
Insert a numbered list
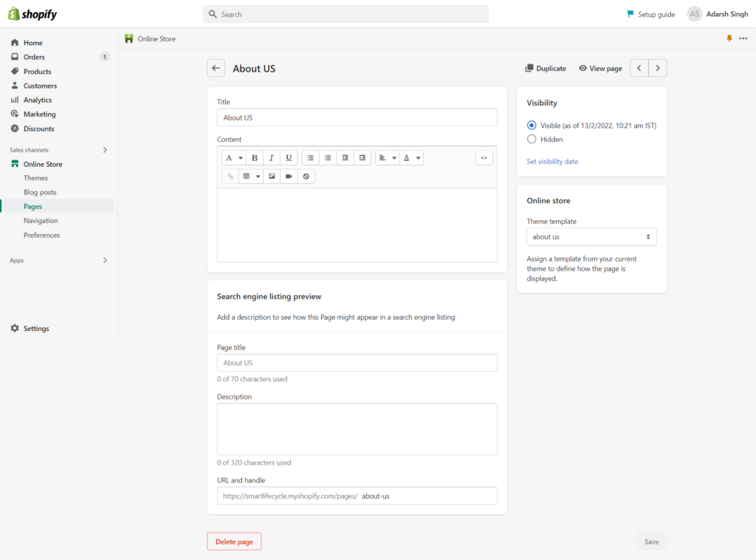328,157
